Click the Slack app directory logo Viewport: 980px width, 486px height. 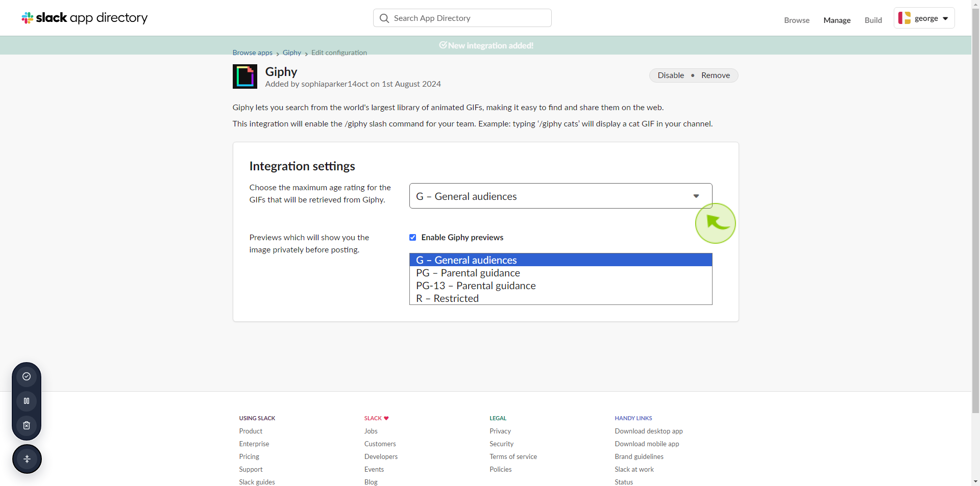coord(85,18)
